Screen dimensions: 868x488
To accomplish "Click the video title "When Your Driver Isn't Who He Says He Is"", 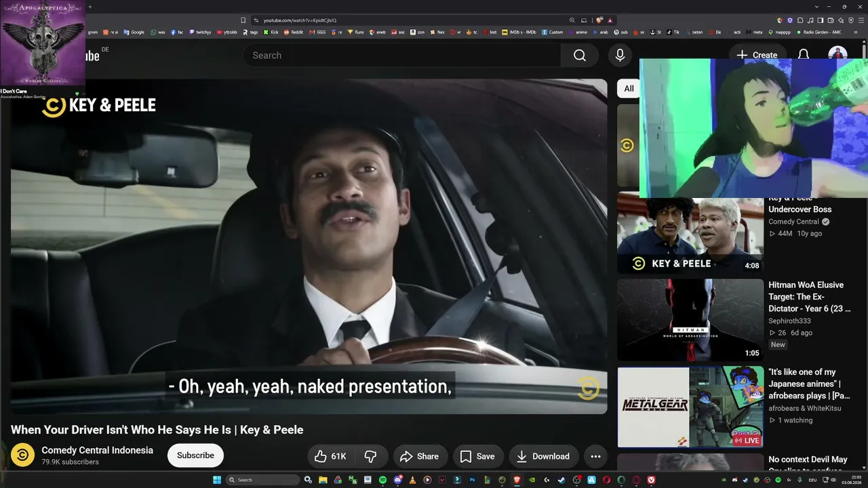I will point(157,430).
